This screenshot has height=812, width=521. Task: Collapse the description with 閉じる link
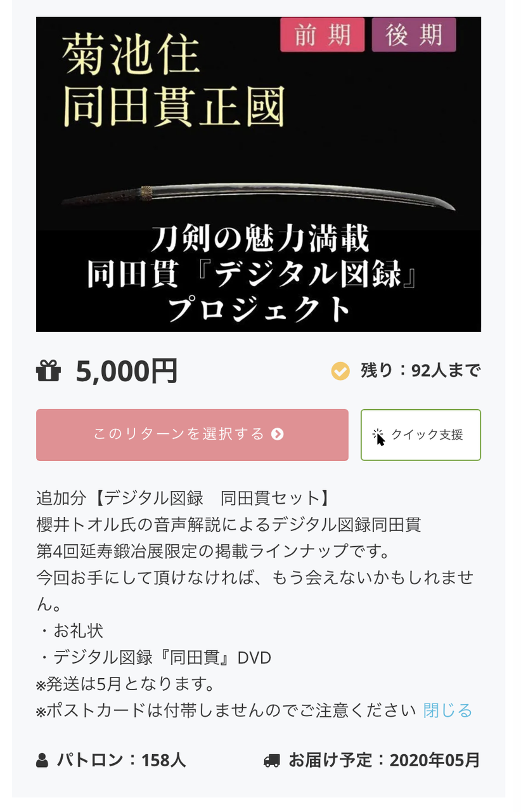[447, 710]
